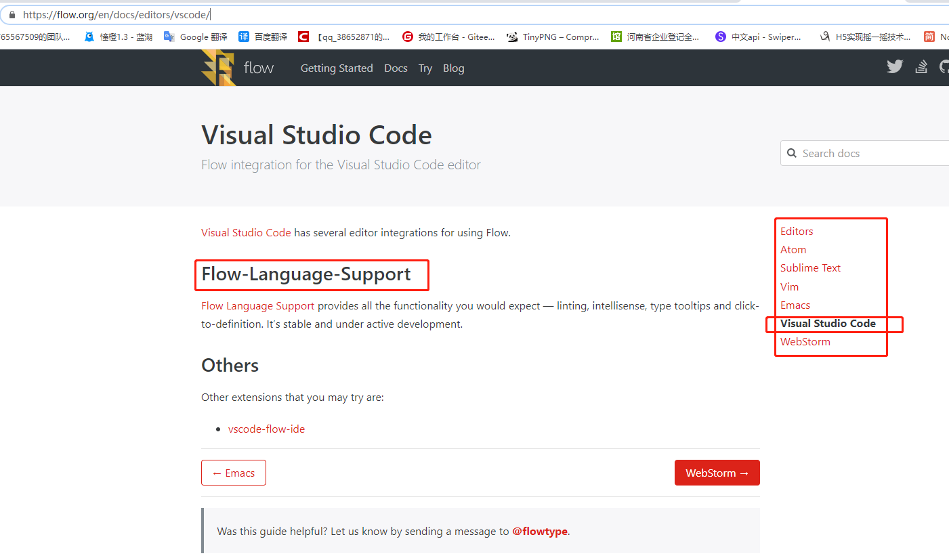This screenshot has height=560, width=949.
Task: Go to next page WebStorm button
Action: pyautogui.click(x=717, y=473)
